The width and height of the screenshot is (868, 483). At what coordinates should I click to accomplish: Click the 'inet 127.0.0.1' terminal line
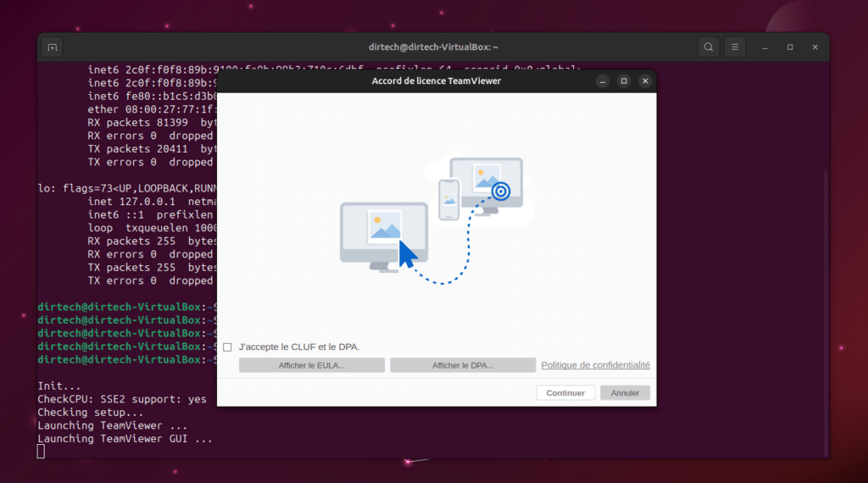[x=153, y=202]
